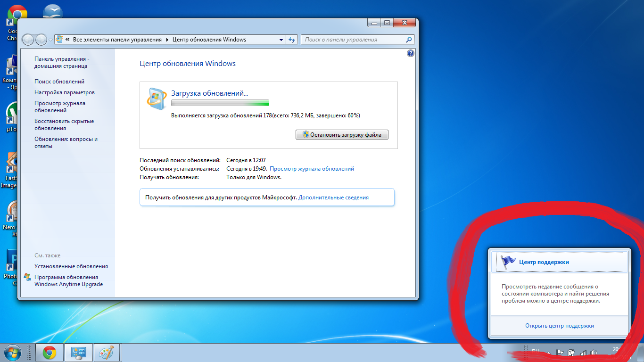This screenshot has height=362, width=644.
Task: Open Paint from the taskbar
Action: tap(106, 353)
